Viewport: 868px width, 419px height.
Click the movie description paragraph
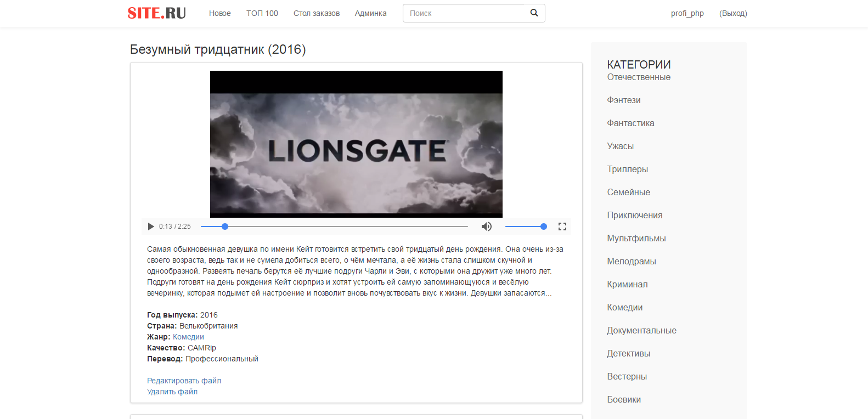356,271
